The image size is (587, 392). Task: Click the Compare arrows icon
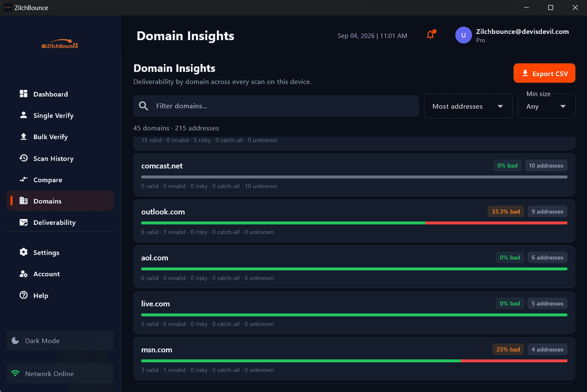click(x=23, y=179)
